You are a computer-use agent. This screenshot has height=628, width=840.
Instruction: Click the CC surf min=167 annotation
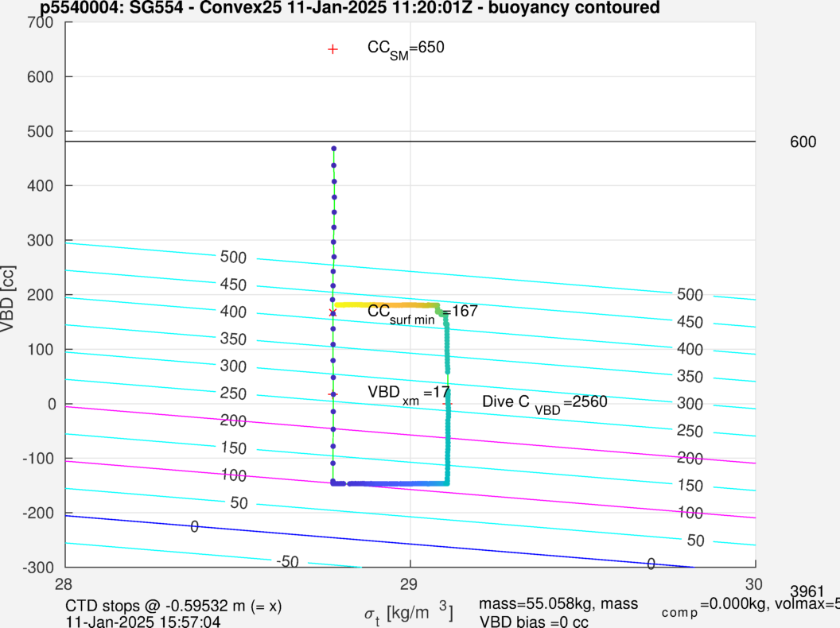click(422, 313)
